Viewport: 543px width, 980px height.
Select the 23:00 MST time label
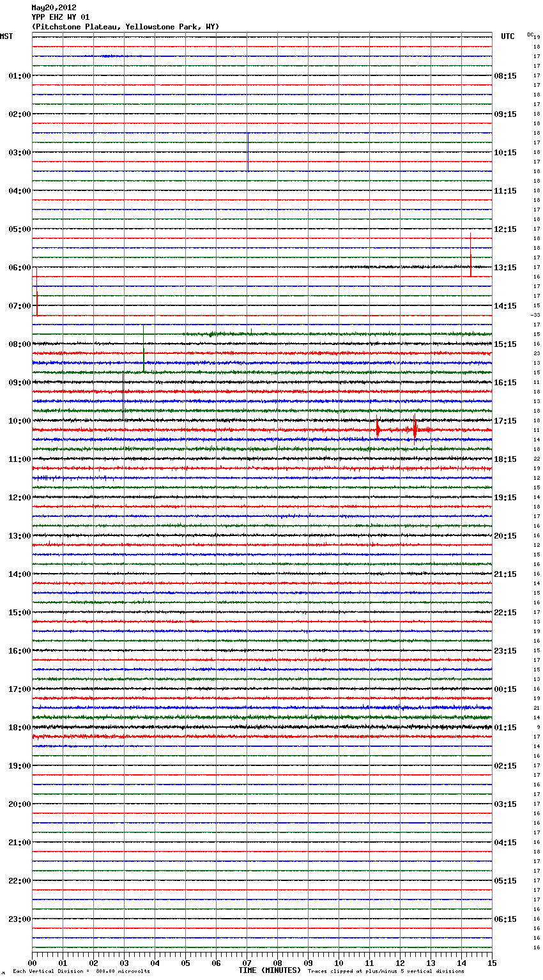click(20, 919)
